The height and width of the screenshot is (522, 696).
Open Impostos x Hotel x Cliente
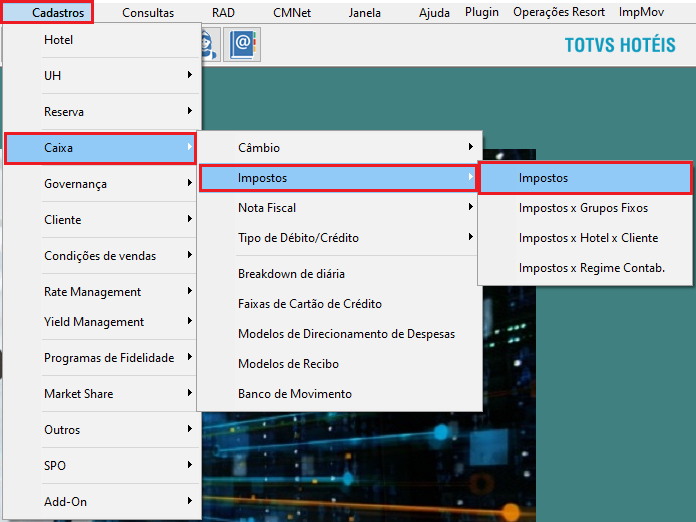[x=585, y=238]
